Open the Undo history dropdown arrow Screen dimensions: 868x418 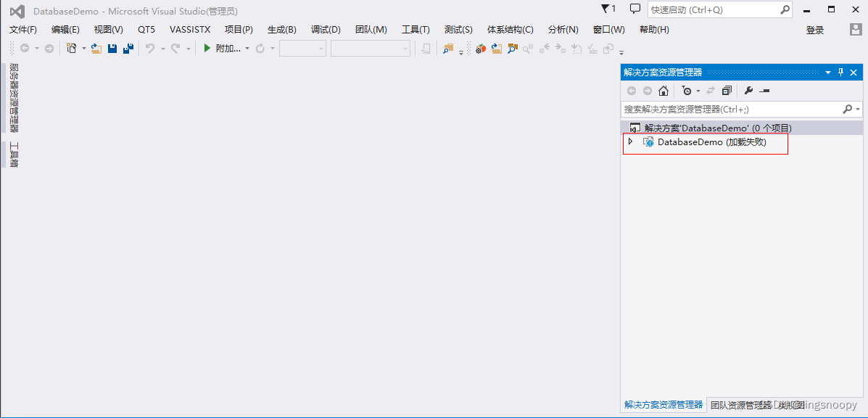162,49
